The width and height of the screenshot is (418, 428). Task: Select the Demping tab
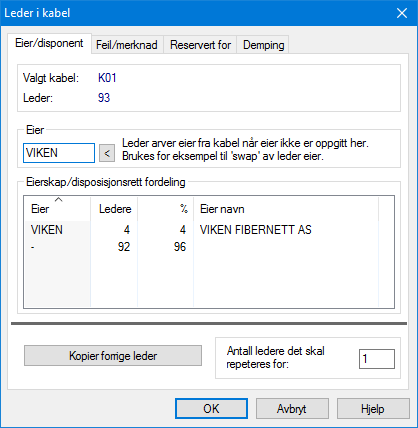263,45
